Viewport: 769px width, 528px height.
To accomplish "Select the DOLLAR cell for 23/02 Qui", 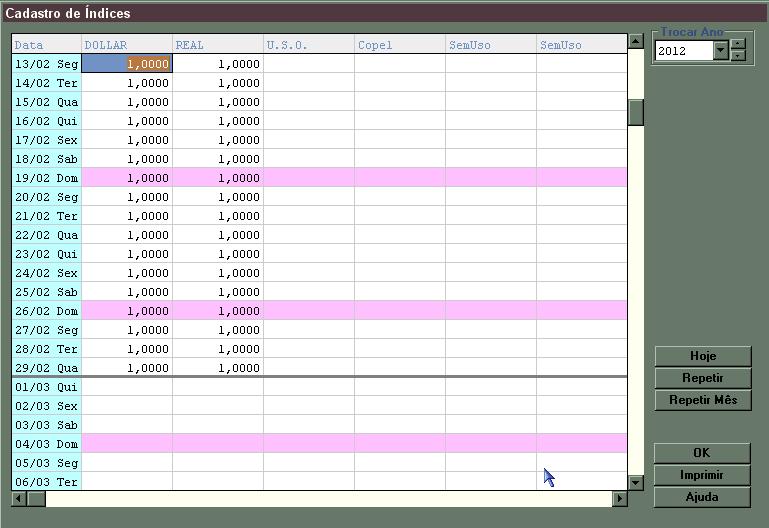I will [127, 254].
